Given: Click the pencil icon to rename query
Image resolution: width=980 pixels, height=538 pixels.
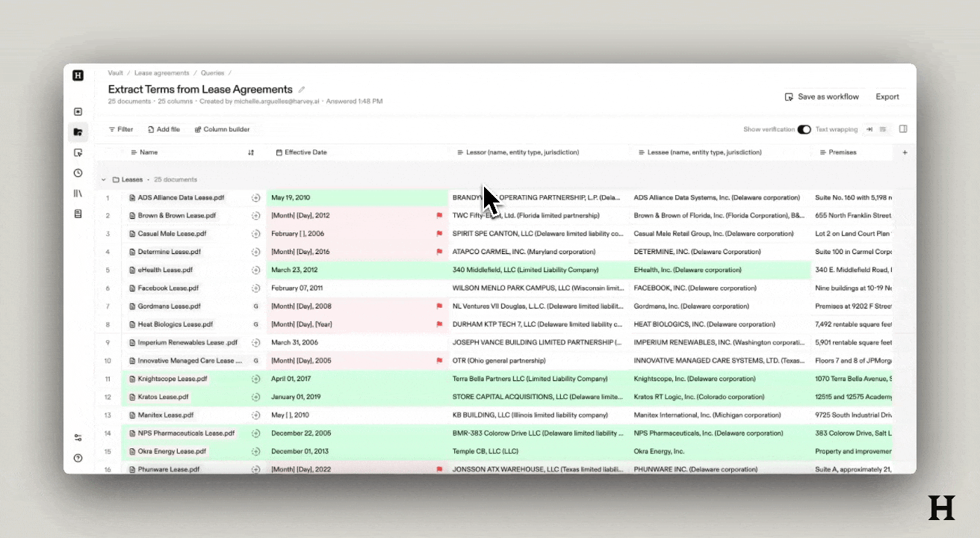Looking at the screenshot, I should click(302, 90).
